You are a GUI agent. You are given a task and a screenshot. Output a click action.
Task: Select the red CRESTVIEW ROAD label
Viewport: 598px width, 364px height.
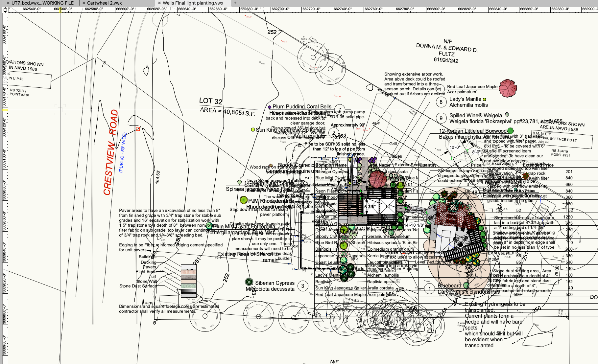[x=110, y=153]
